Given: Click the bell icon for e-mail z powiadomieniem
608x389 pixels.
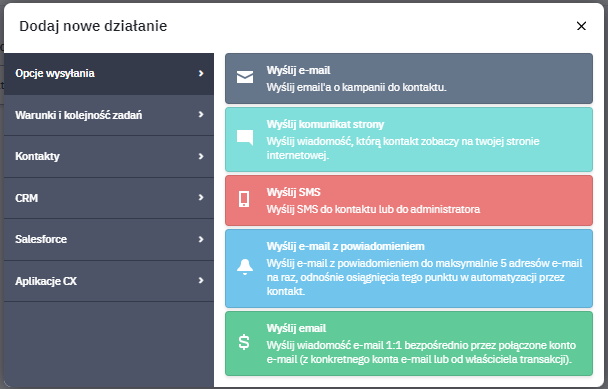Looking at the screenshot, I should (x=245, y=267).
